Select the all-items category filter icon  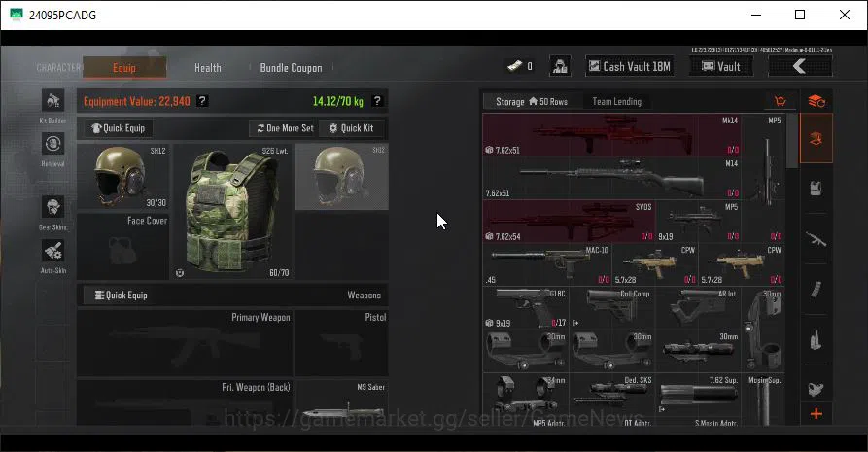pyautogui.click(x=816, y=138)
